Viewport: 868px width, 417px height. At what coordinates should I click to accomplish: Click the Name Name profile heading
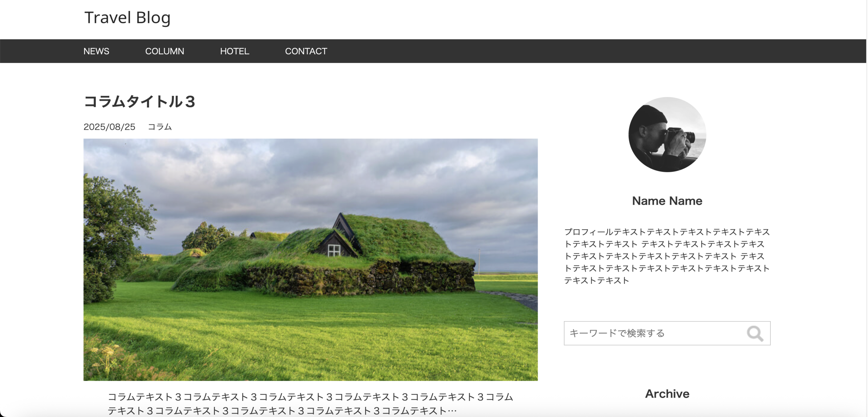click(667, 201)
